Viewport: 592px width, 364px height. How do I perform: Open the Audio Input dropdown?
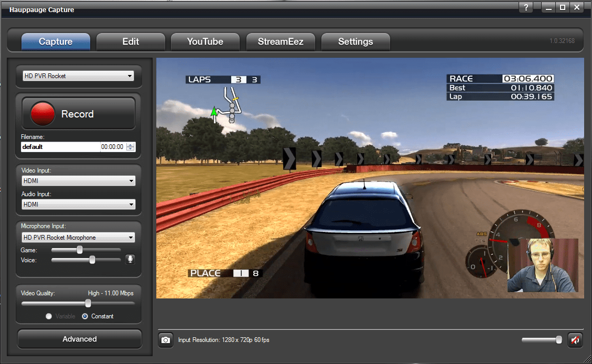pos(78,204)
